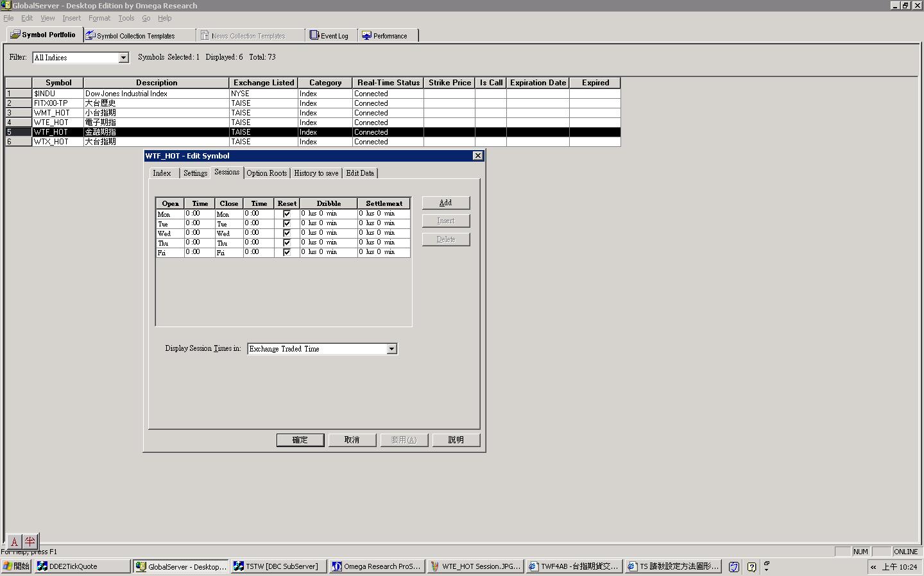Open the File menu
This screenshot has height=576, width=924.
tap(8, 18)
